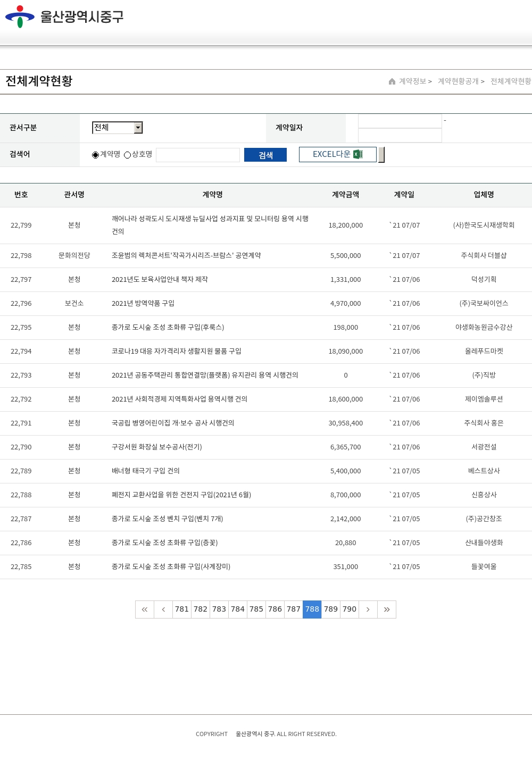Go to the first page with the double-left arrow

(145, 610)
